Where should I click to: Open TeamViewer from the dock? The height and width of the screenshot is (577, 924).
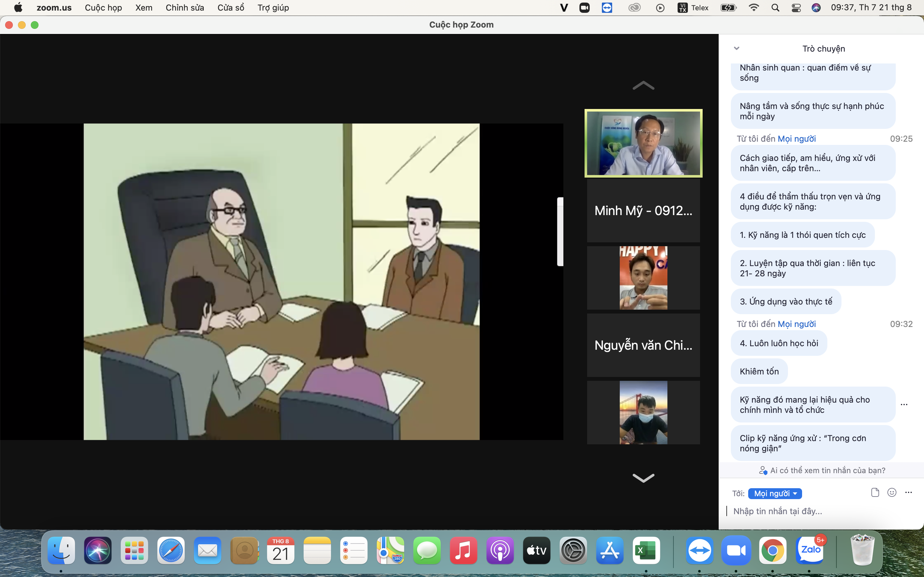pos(699,550)
